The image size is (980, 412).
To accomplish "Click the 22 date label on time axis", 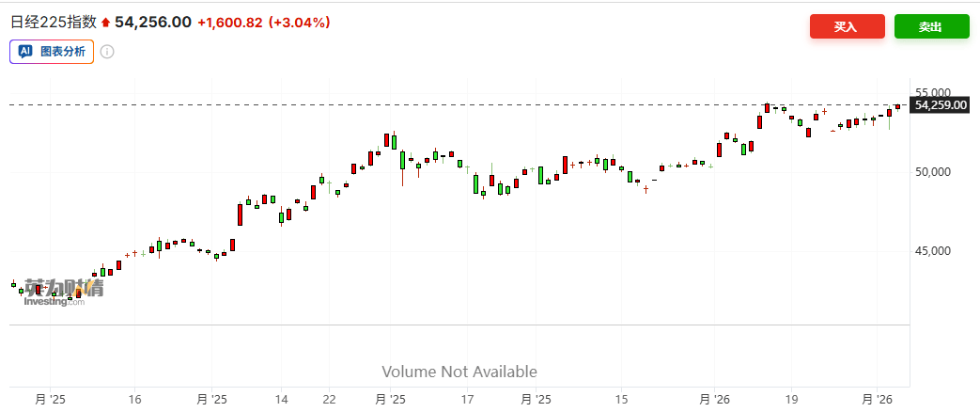I will click(329, 399).
